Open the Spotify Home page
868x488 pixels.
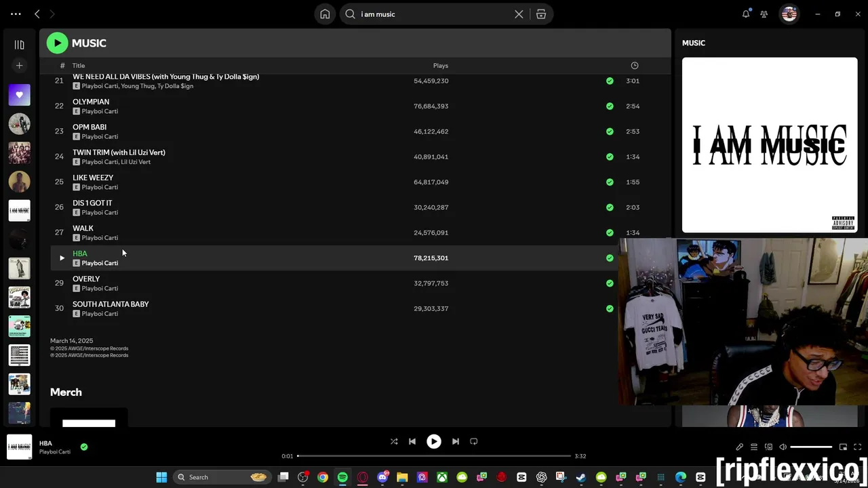tap(325, 14)
